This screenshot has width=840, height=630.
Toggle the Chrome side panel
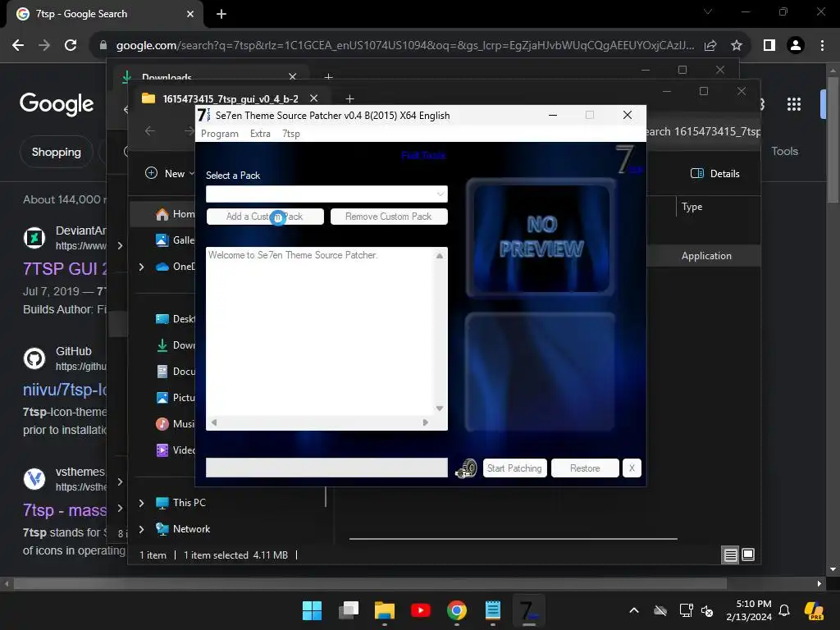769,46
